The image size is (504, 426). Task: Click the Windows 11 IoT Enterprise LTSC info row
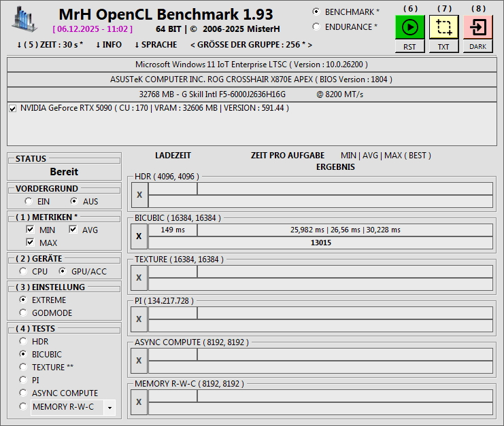[x=252, y=65]
